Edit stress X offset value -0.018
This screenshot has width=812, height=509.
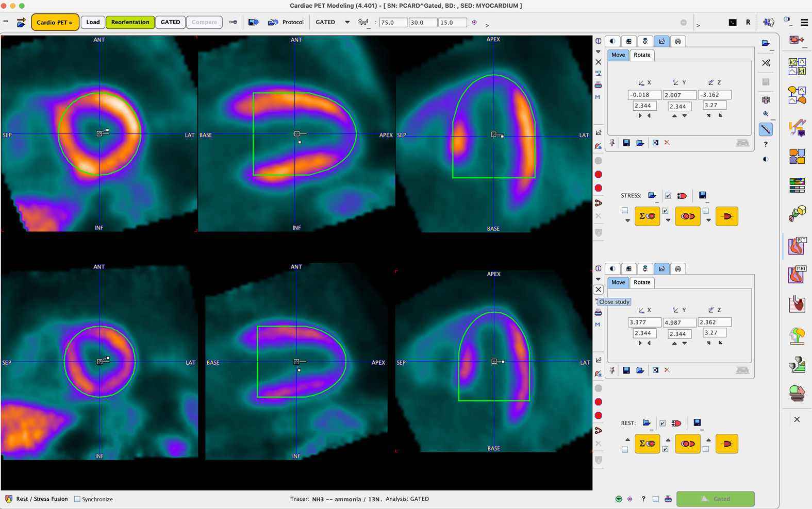tap(644, 95)
